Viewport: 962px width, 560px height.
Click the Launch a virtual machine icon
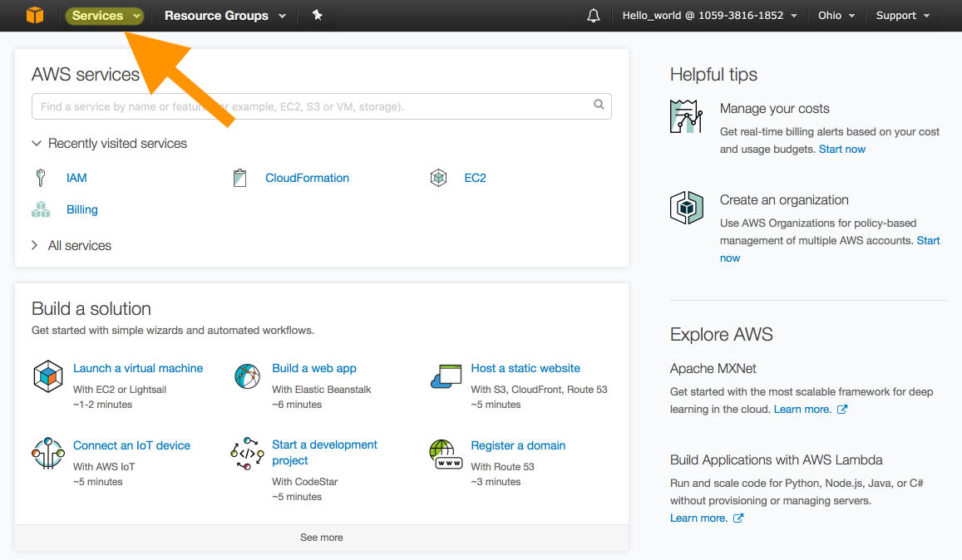point(48,376)
